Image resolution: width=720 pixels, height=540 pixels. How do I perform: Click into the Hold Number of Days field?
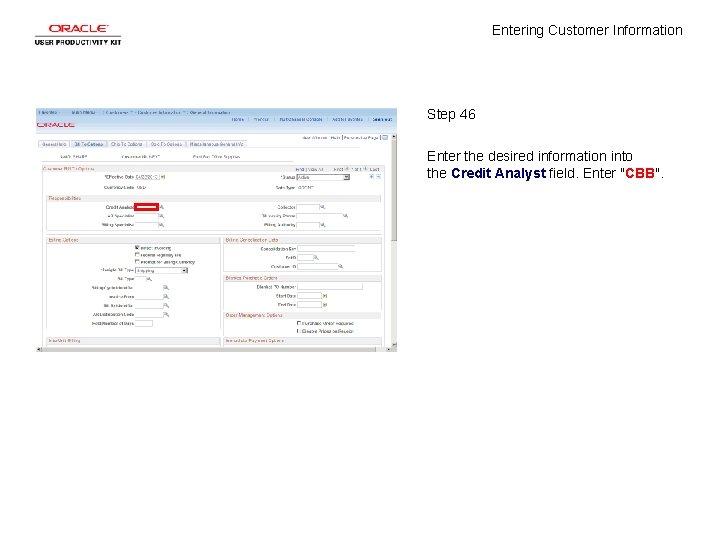(x=144, y=324)
